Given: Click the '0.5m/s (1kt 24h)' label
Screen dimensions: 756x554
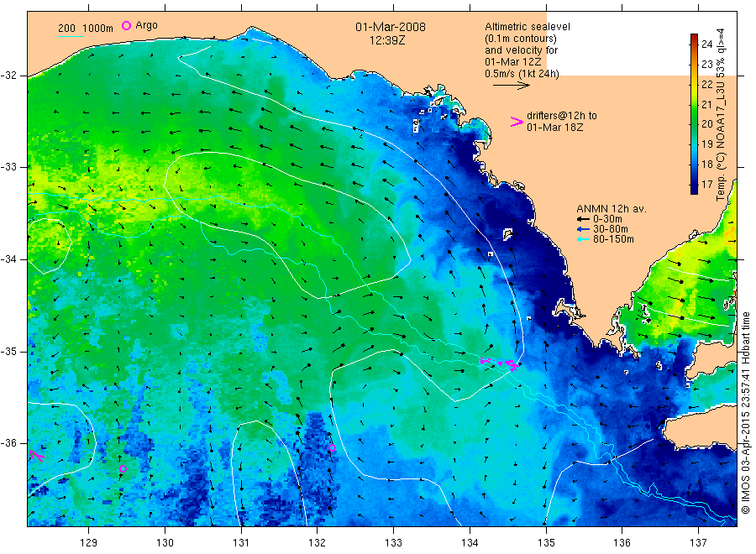Looking at the screenshot, I should pos(522,74).
